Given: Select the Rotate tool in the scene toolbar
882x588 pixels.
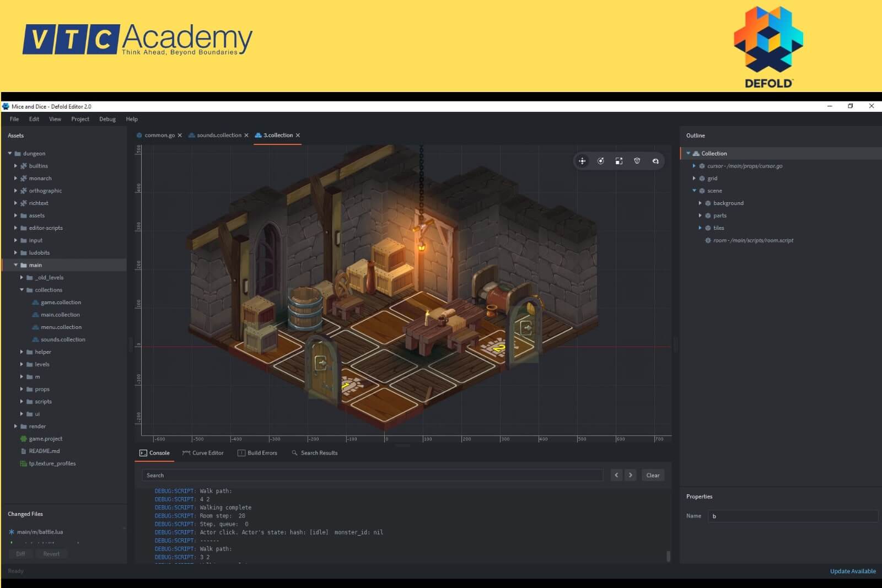Looking at the screenshot, I should coord(600,161).
